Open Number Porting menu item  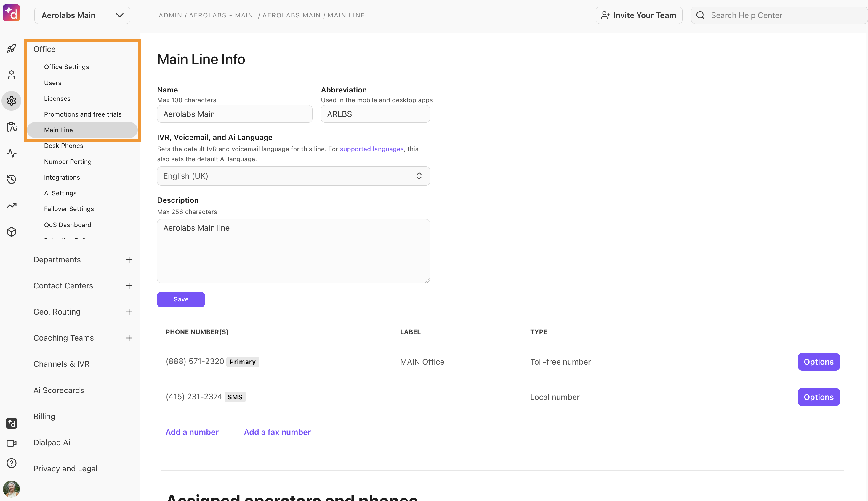point(68,162)
